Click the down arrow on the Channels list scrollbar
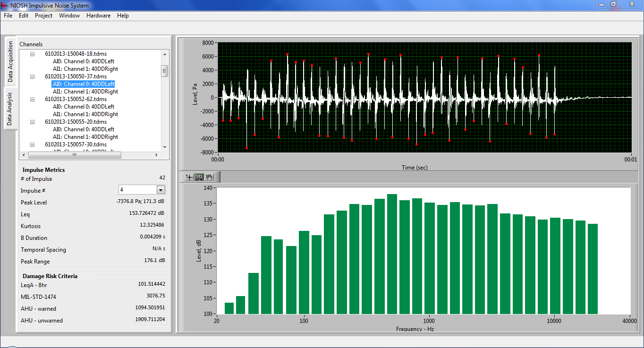The width and height of the screenshot is (644, 348). coord(165,147)
